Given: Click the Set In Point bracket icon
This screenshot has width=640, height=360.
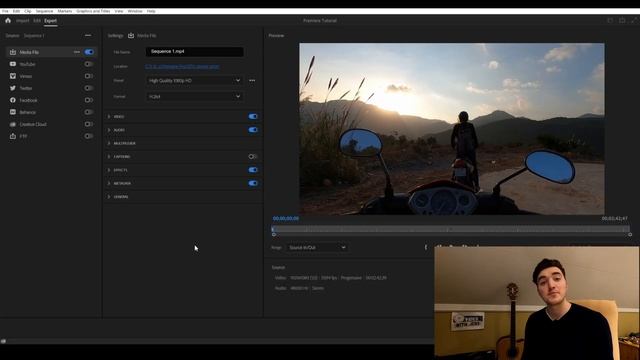Looking at the screenshot, I should (426, 247).
